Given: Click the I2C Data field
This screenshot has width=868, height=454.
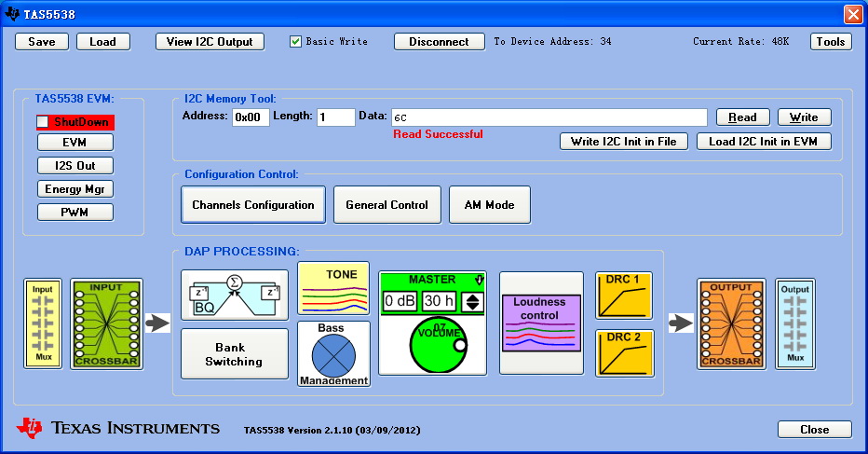Looking at the screenshot, I should pyautogui.click(x=549, y=117).
